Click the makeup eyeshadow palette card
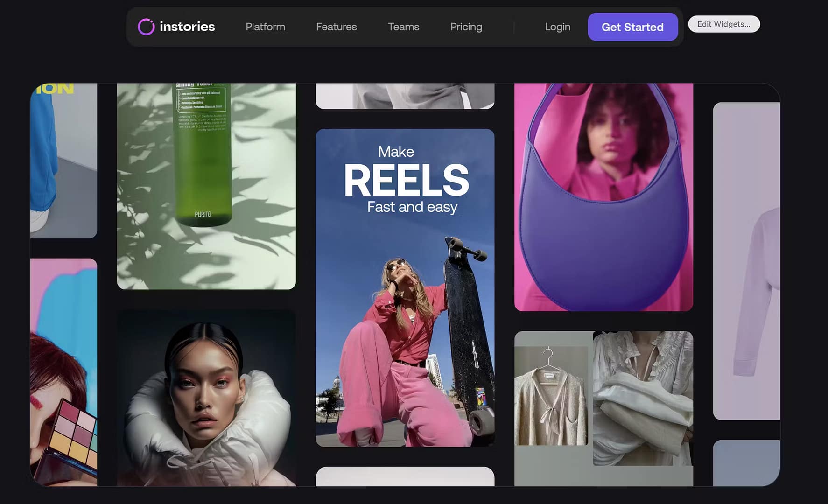The height and width of the screenshot is (504, 828). pos(64,372)
